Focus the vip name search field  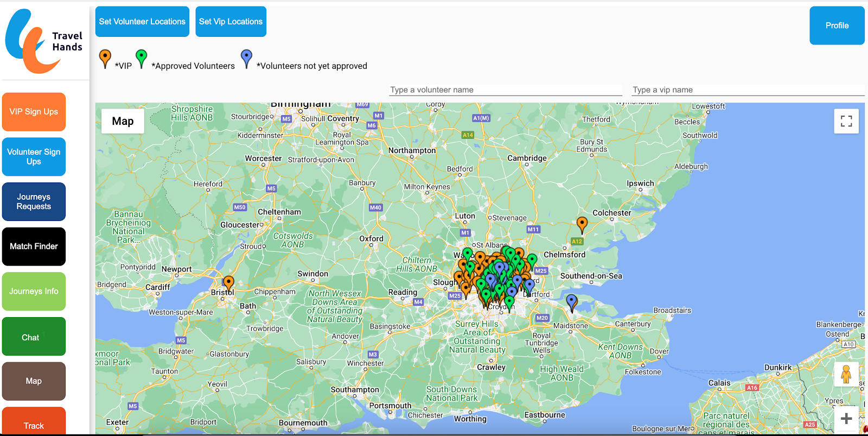click(748, 90)
